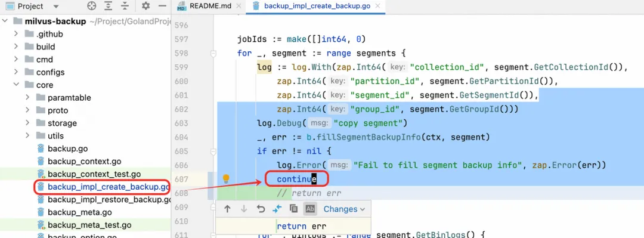Click the show diff icon in changes popup

coord(277,209)
